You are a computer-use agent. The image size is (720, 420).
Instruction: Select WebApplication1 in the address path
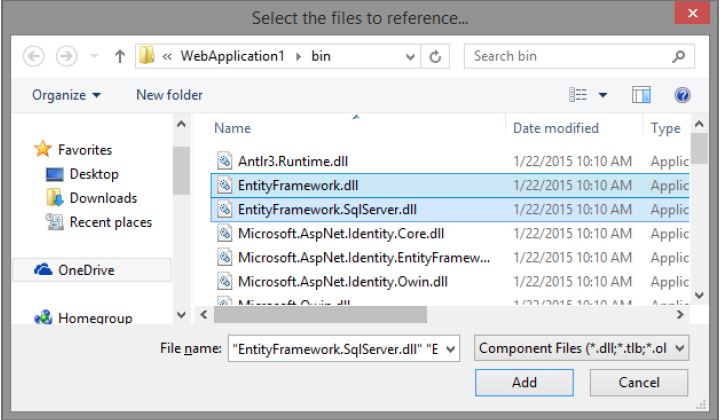[x=232, y=56]
